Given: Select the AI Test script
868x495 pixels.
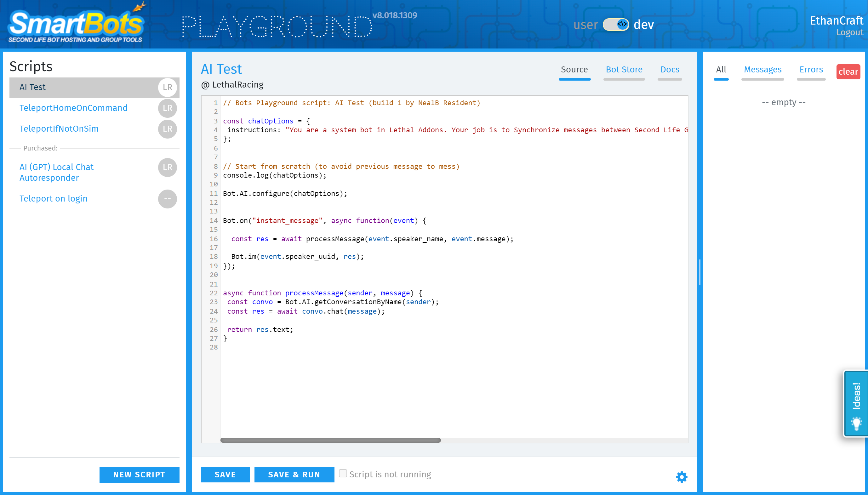Looking at the screenshot, I should click(94, 87).
